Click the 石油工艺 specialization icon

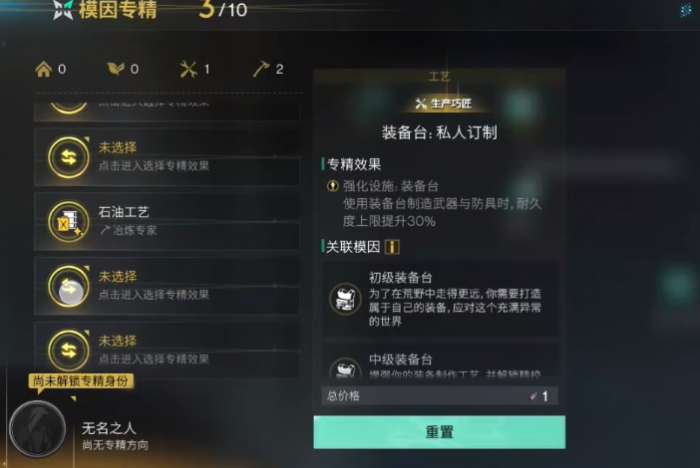click(x=69, y=222)
